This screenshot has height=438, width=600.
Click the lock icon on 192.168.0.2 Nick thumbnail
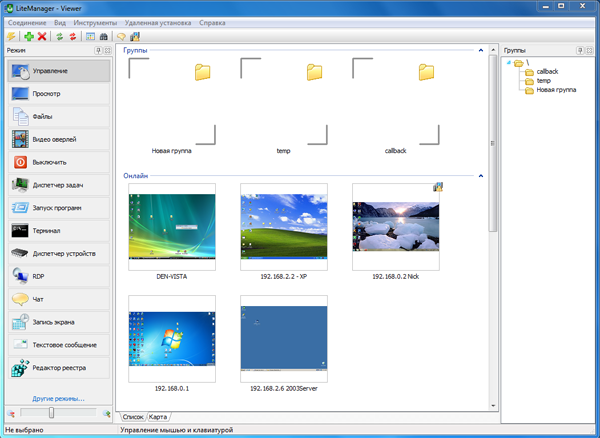click(438, 187)
